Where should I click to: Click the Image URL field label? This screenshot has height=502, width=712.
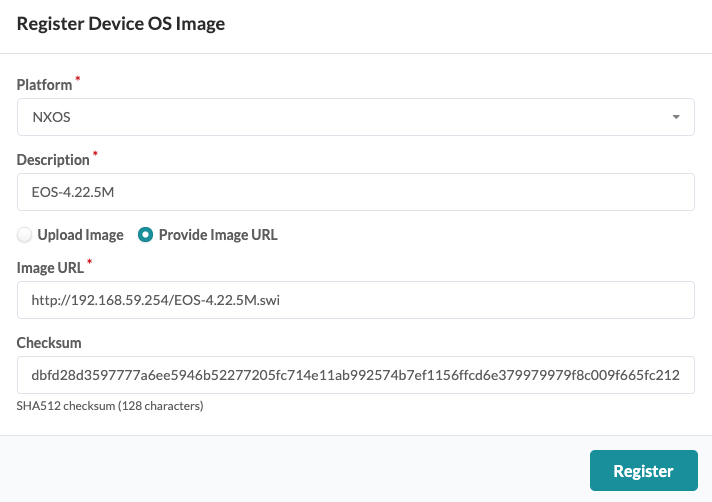point(49,268)
